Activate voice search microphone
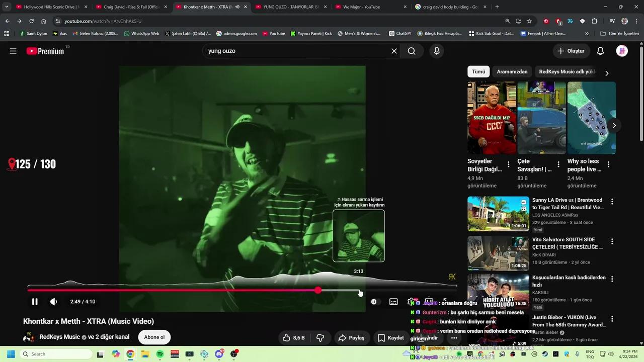644x362 pixels. point(436,51)
